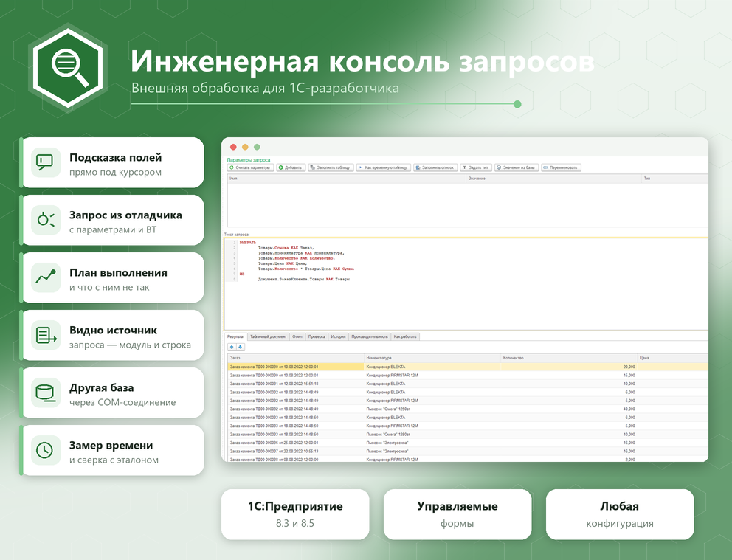Image resolution: width=732 pixels, height=560 pixels.
Task: Click the empty parameters table area
Action: [468, 204]
